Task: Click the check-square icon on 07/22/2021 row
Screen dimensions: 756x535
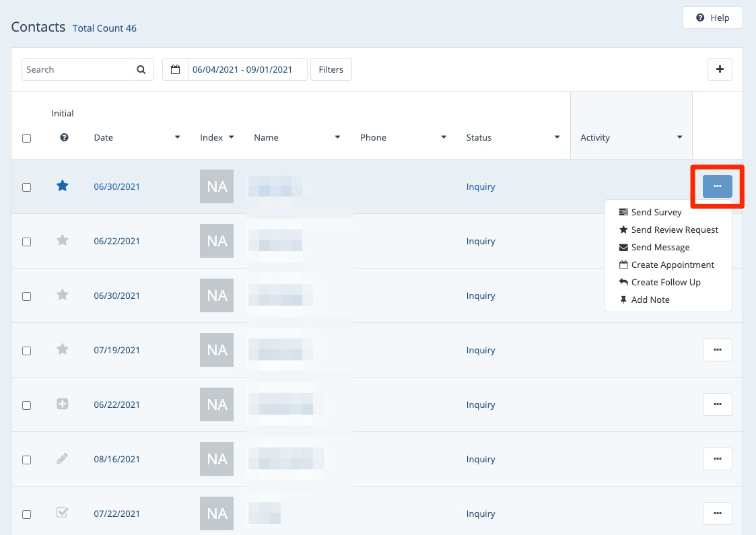Action: click(x=63, y=513)
